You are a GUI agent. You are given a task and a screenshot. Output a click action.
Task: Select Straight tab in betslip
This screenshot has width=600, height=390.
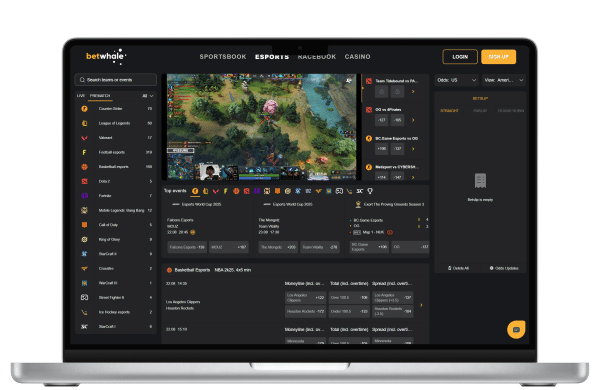(x=449, y=111)
